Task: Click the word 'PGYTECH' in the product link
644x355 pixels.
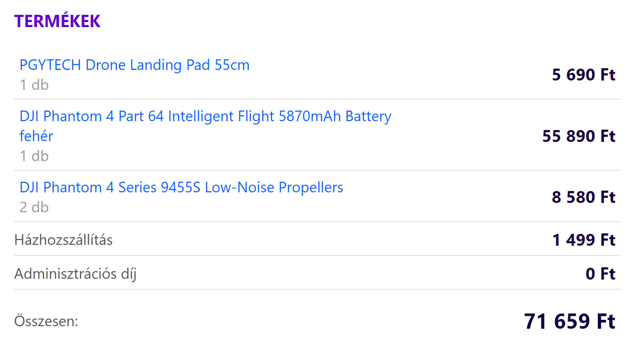Action: [50, 65]
